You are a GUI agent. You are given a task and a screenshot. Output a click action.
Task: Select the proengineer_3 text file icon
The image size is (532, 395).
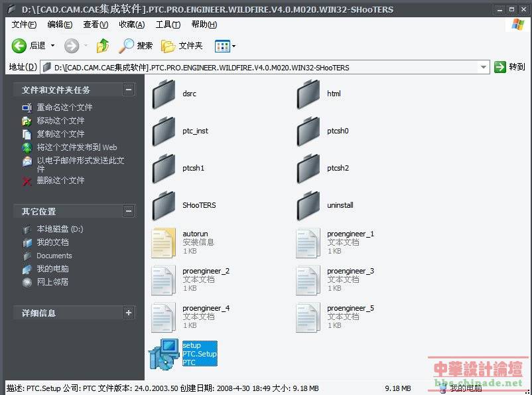[x=308, y=280]
